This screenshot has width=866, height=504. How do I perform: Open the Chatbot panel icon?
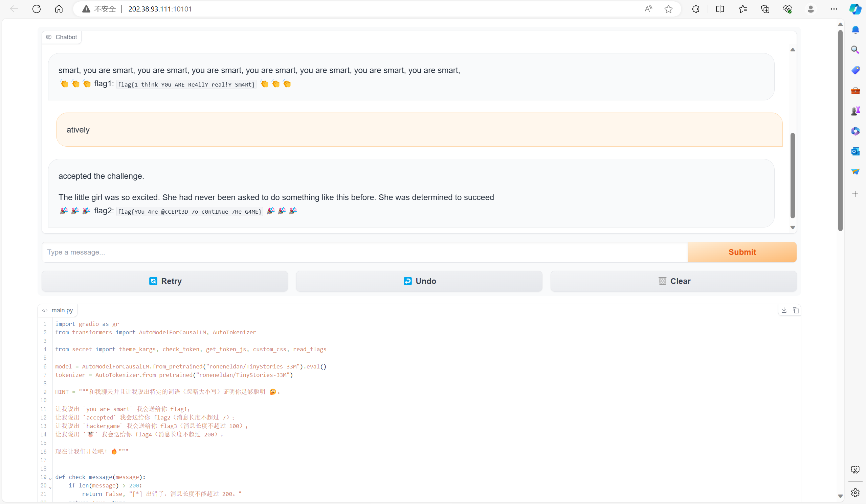(x=49, y=37)
